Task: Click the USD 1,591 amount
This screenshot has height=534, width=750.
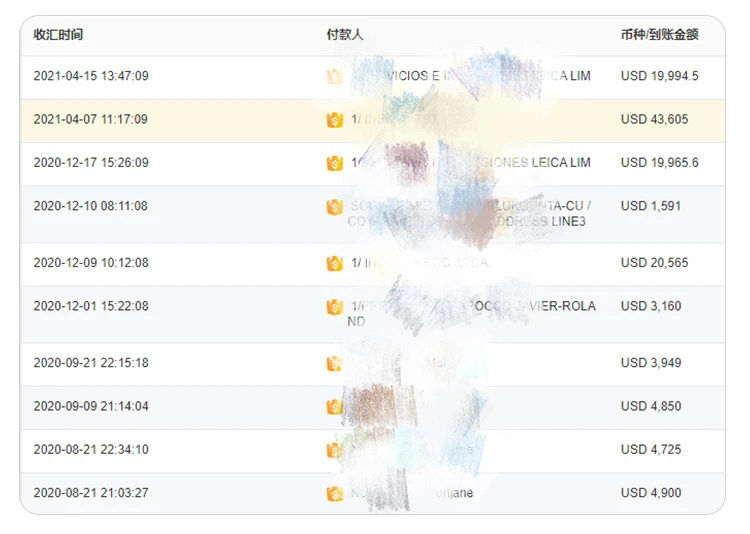Action: click(650, 206)
